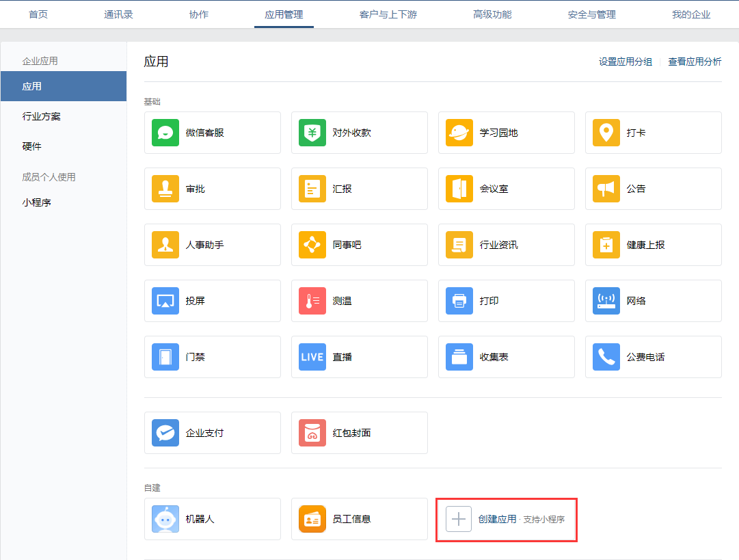Click the plus icon to 创建应用
The width and height of the screenshot is (739, 560).
click(x=459, y=519)
